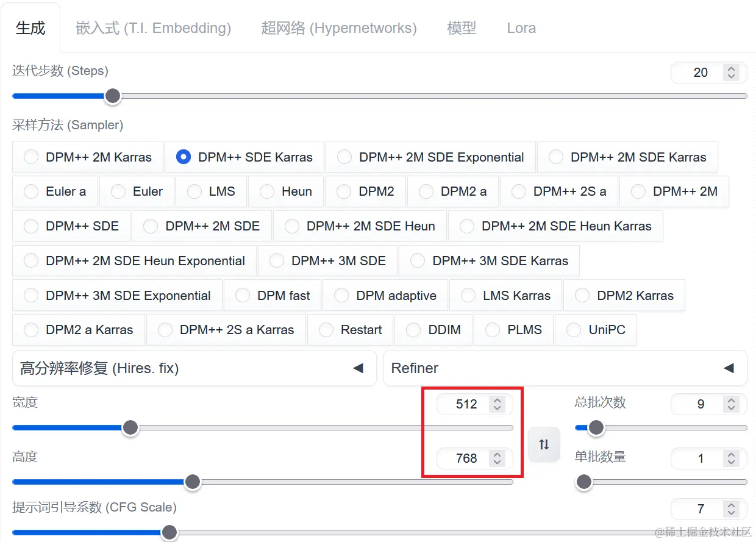Select the DPM++ 3M SDE sampler
This screenshot has height=542, width=756.
coord(327,261)
